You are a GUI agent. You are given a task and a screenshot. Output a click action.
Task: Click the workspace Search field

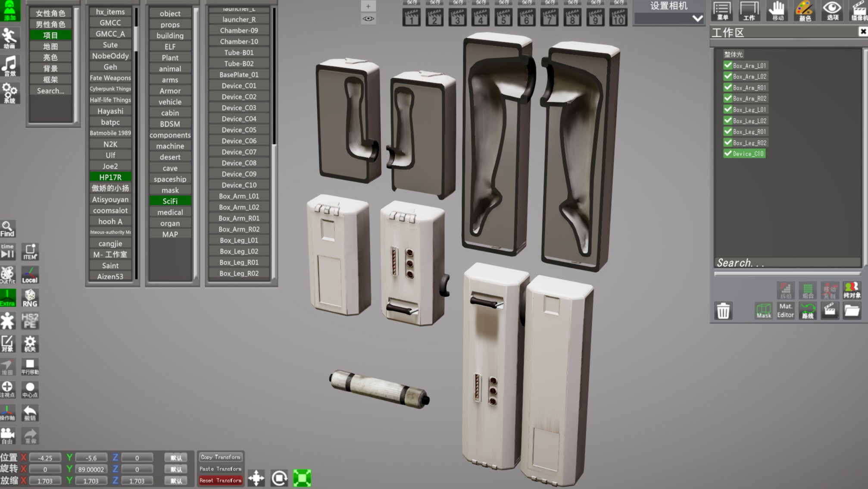pyautogui.click(x=787, y=263)
